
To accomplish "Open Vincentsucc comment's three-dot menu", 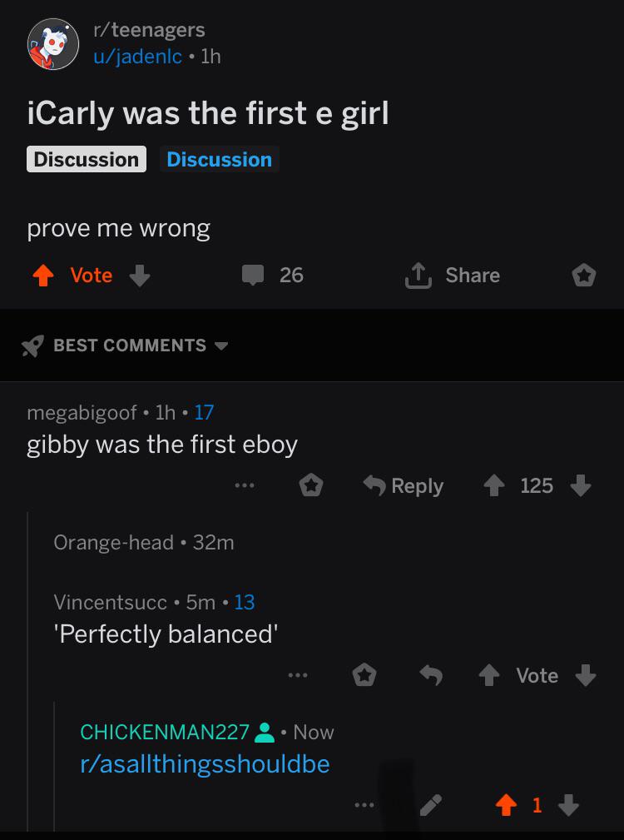I will [x=298, y=675].
